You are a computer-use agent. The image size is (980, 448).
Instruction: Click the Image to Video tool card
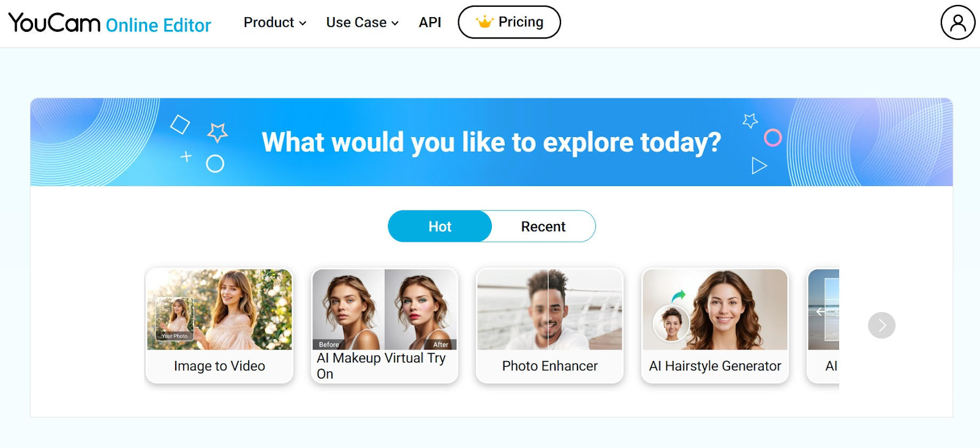[219, 325]
